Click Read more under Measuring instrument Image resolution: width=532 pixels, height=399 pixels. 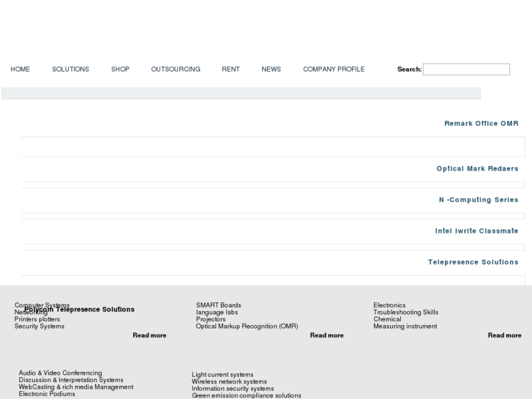point(504,335)
